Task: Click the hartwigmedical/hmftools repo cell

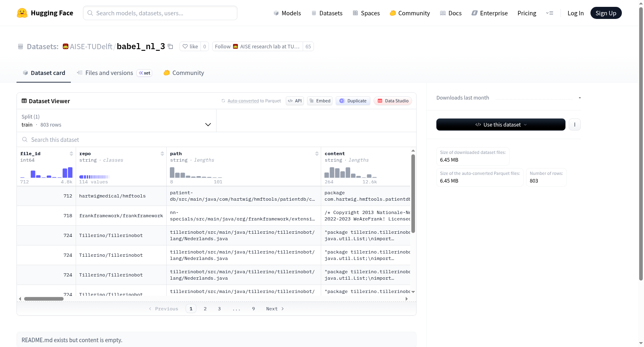Action: [x=121, y=196]
